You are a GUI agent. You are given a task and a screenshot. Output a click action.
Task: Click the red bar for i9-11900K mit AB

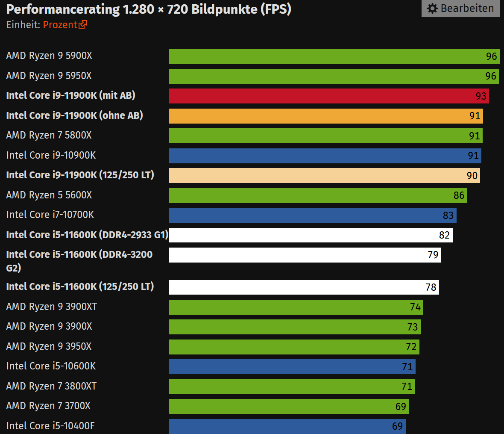pos(329,96)
